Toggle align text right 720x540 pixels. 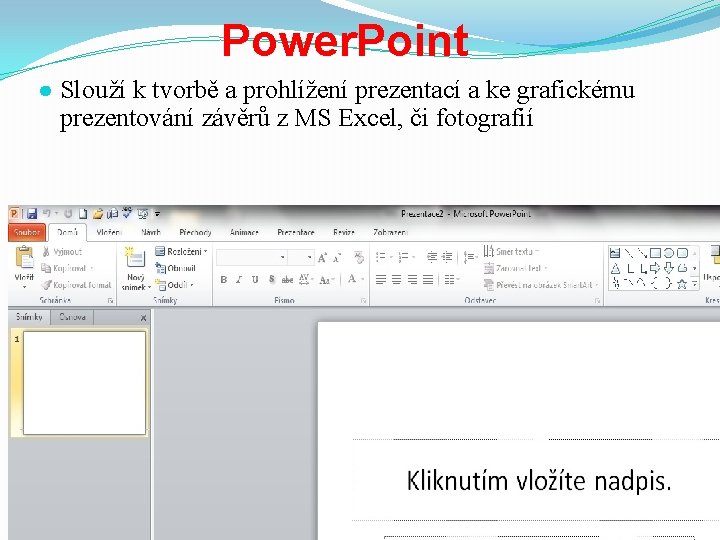click(412, 279)
